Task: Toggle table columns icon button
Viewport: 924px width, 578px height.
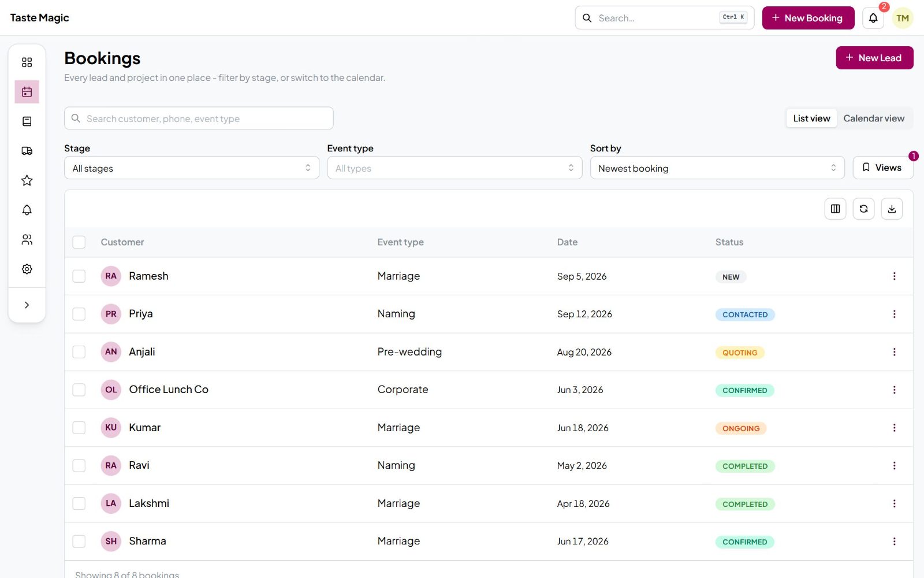Action: [x=835, y=209]
